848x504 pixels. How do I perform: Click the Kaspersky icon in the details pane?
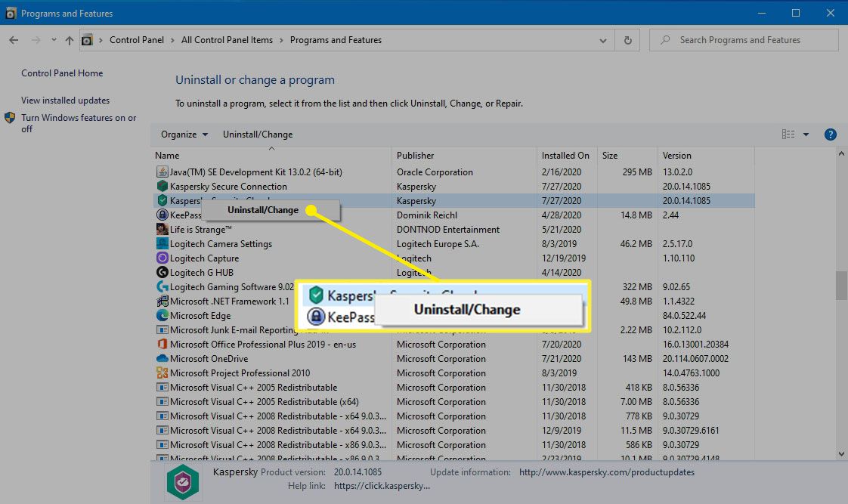[x=181, y=481]
